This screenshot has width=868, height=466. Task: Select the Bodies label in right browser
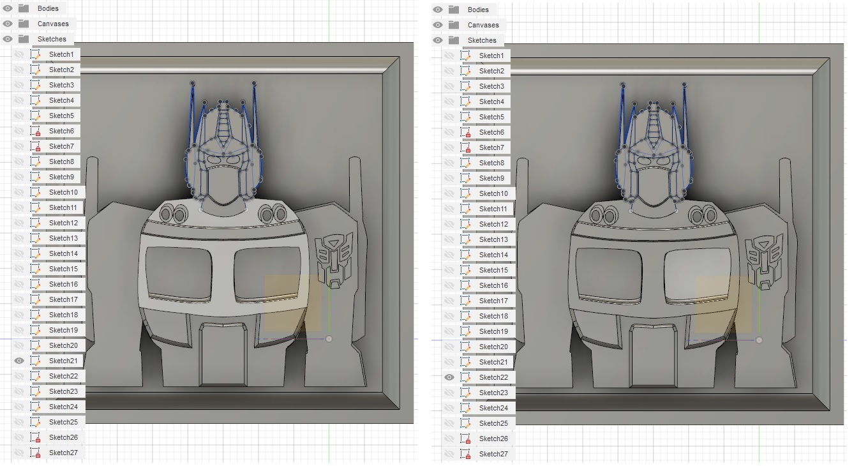point(478,10)
